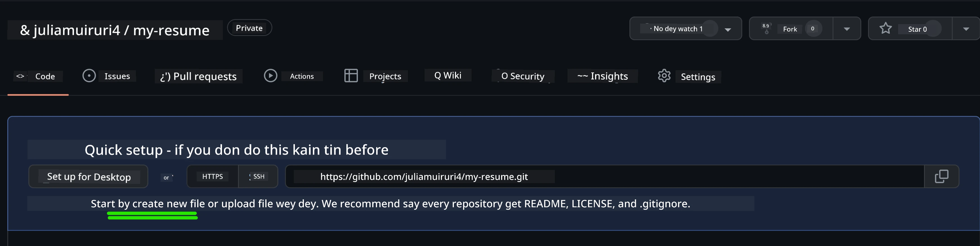Image resolution: width=980 pixels, height=246 pixels.
Task: Click the Actions play icon
Action: (270, 76)
